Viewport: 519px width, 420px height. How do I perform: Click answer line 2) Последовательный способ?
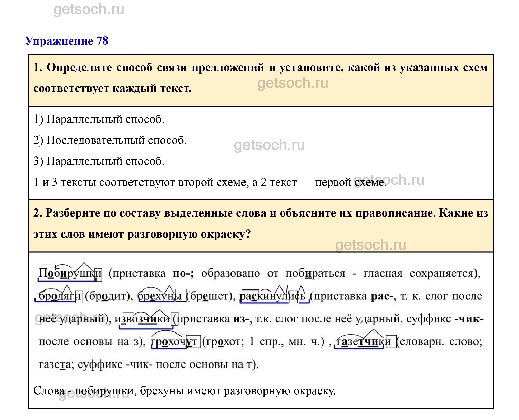[110, 140]
